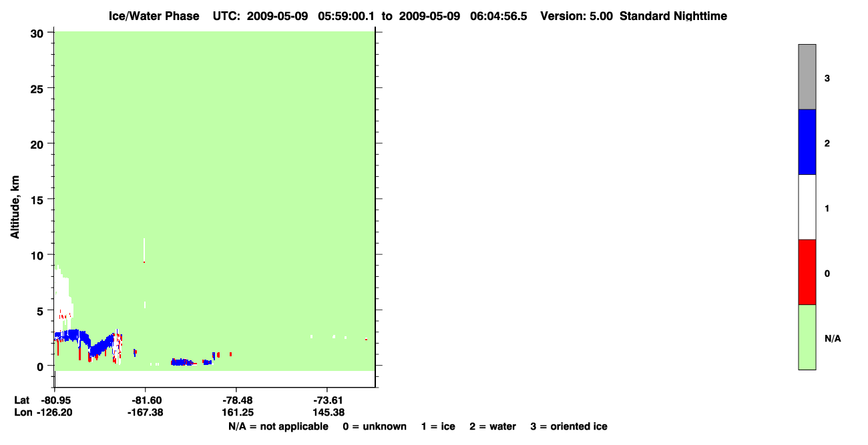This screenshot has height=445, width=868.
Task: Click the 'Standard Nighttime' title text
Action: tap(673, 16)
